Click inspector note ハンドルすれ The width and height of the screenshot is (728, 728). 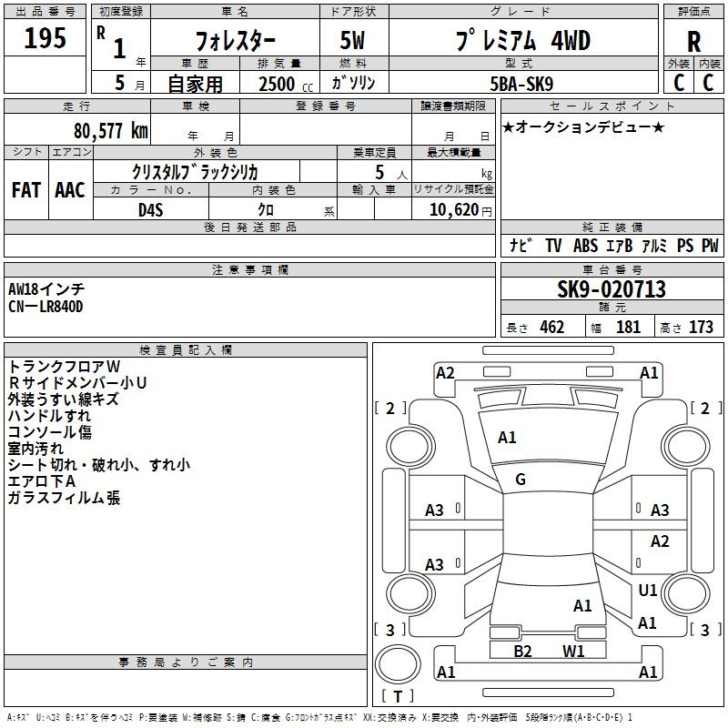coord(50,416)
